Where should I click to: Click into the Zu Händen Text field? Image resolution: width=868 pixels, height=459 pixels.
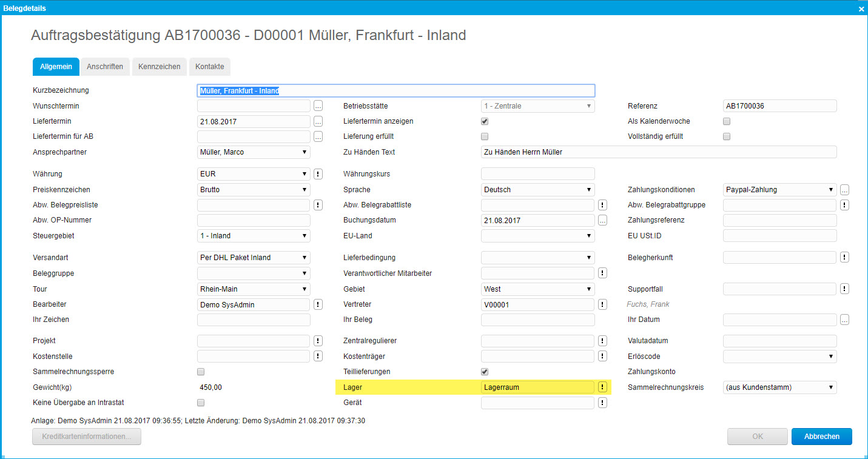(658, 152)
